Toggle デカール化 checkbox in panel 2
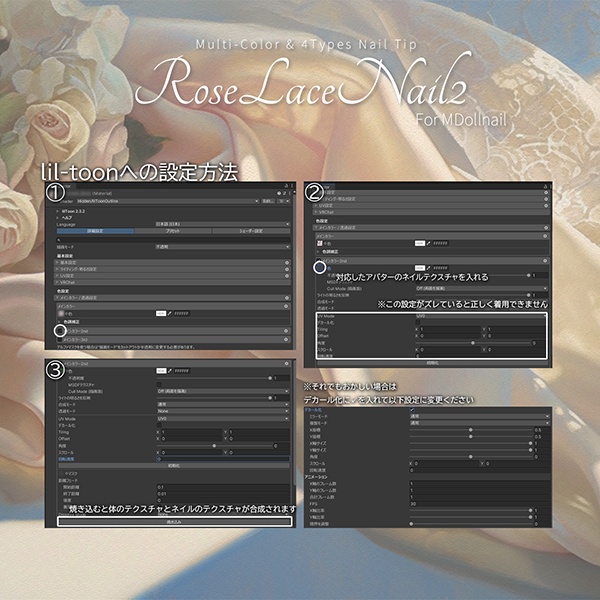 pyautogui.click(x=418, y=323)
